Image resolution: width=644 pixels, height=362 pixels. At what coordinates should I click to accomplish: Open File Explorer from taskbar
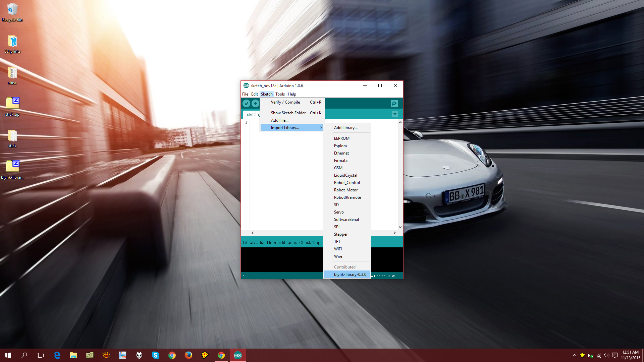click(x=73, y=355)
